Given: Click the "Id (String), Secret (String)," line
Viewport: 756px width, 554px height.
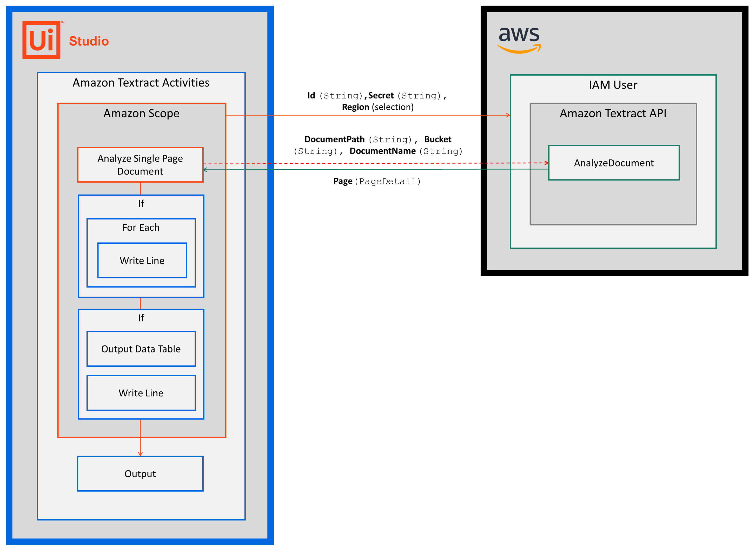Looking at the screenshot, I should [x=377, y=96].
